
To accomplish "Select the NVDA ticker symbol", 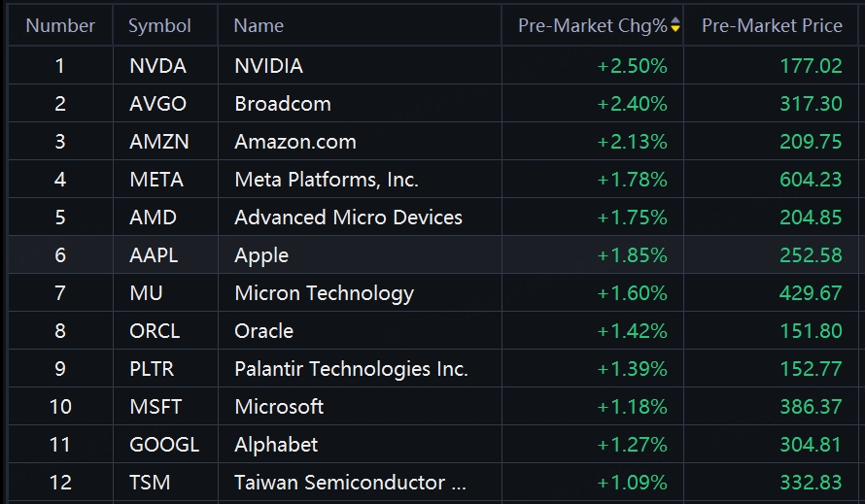I will coord(157,66).
